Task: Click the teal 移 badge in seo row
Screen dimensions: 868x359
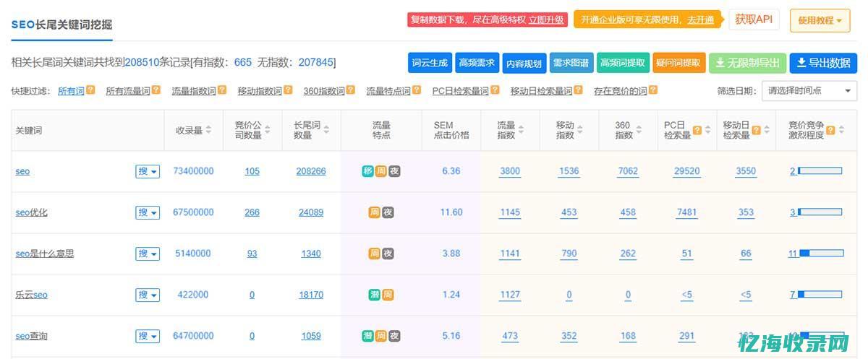Action: [x=368, y=171]
